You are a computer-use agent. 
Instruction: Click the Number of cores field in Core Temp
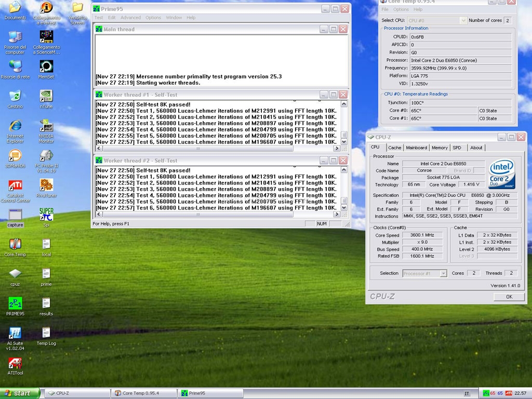tap(508, 20)
